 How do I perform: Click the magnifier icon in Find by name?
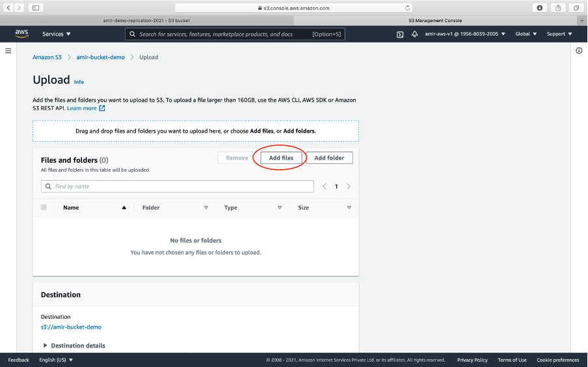click(48, 187)
